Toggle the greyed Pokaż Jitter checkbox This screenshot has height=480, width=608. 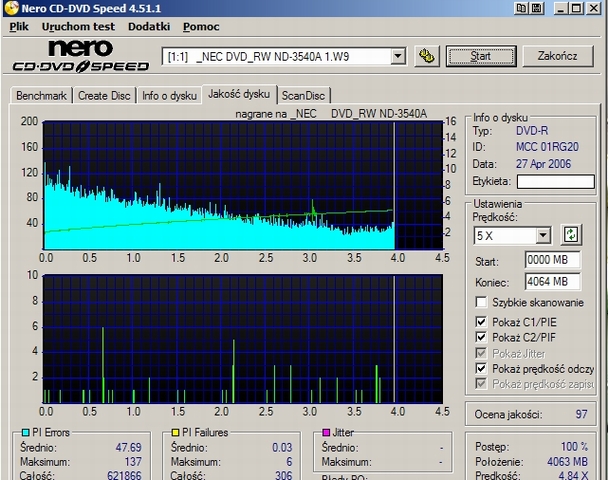pos(481,353)
